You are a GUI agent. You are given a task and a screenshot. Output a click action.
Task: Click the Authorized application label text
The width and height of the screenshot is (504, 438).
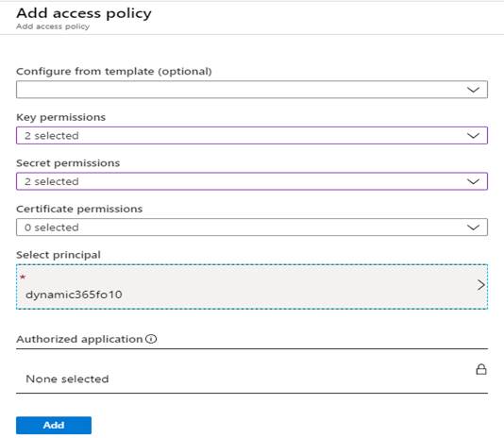(79, 339)
